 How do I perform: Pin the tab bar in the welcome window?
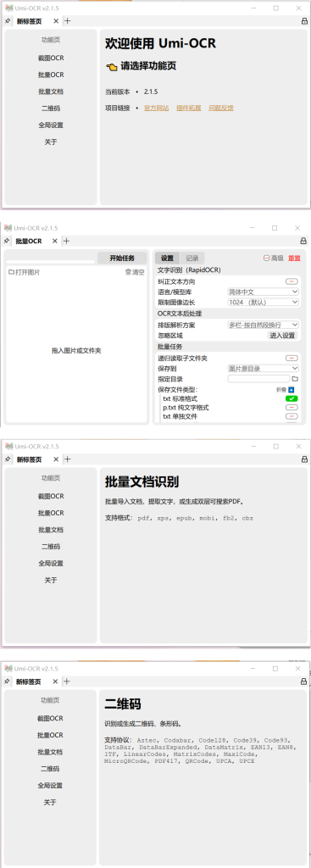[x=7, y=21]
